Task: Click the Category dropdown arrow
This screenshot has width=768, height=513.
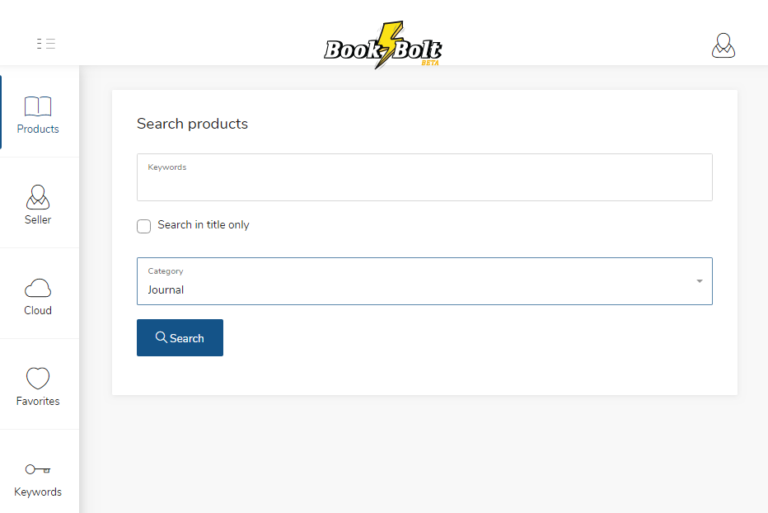Action: (699, 281)
